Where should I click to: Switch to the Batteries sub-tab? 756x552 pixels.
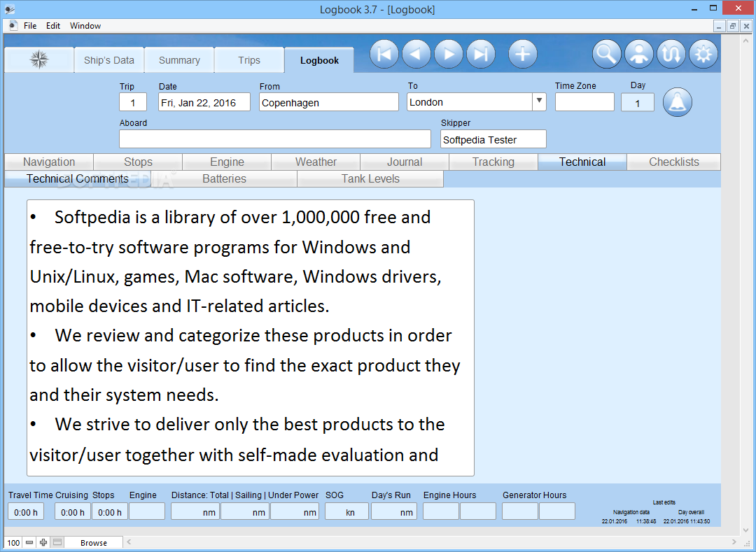click(x=224, y=178)
